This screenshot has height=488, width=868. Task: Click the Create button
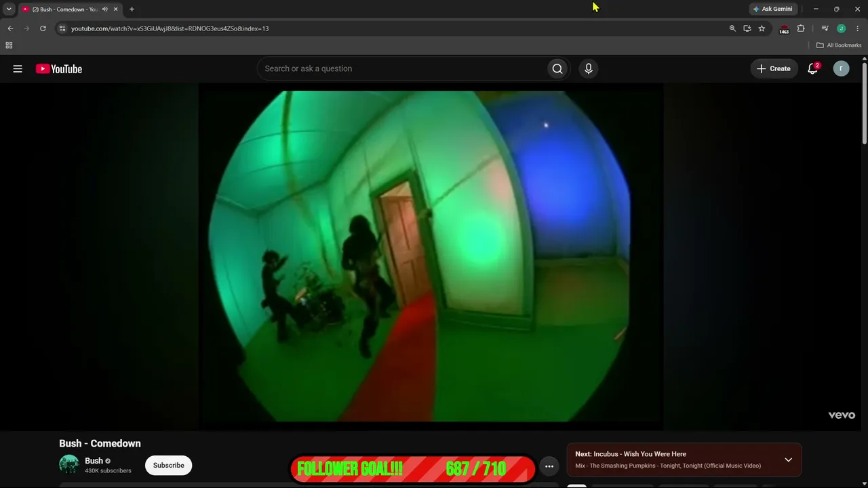(x=774, y=68)
